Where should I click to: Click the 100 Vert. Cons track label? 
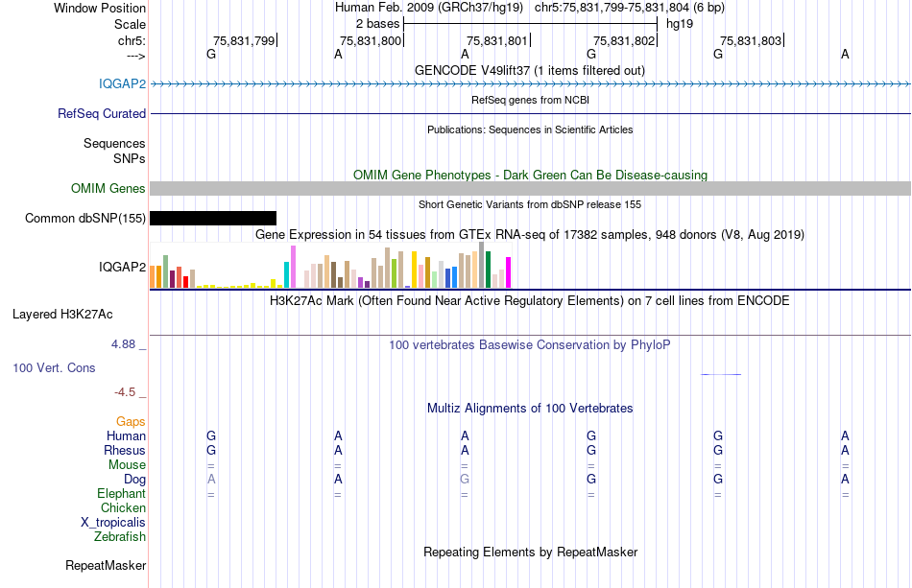point(54,367)
